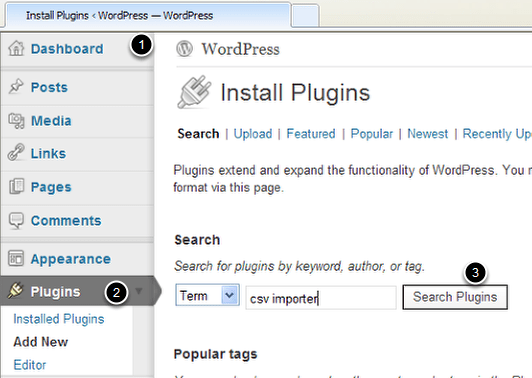Click the large Install Plugins plug icon
Image resolution: width=532 pixels, height=378 pixels.
point(194,92)
